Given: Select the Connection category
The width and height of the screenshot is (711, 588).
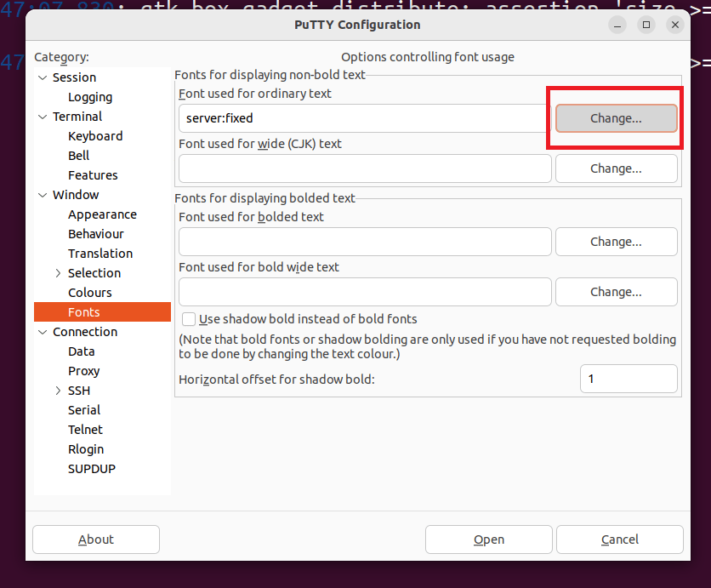Looking at the screenshot, I should [x=85, y=332].
